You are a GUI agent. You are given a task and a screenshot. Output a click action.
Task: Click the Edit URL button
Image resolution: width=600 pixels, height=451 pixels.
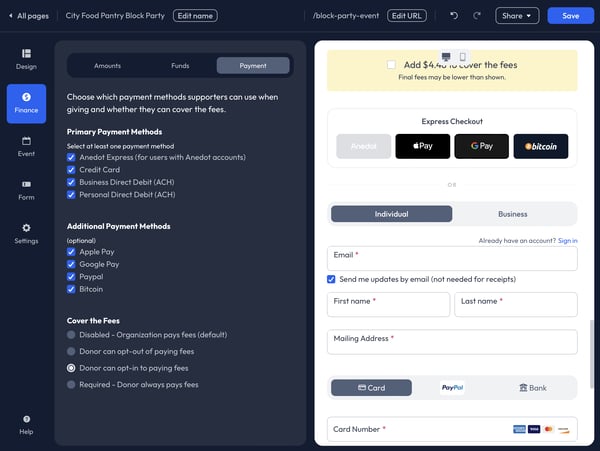(407, 16)
